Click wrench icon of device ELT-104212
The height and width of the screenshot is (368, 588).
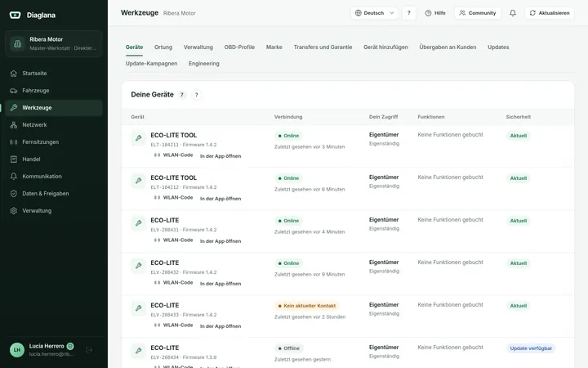(x=138, y=181)
